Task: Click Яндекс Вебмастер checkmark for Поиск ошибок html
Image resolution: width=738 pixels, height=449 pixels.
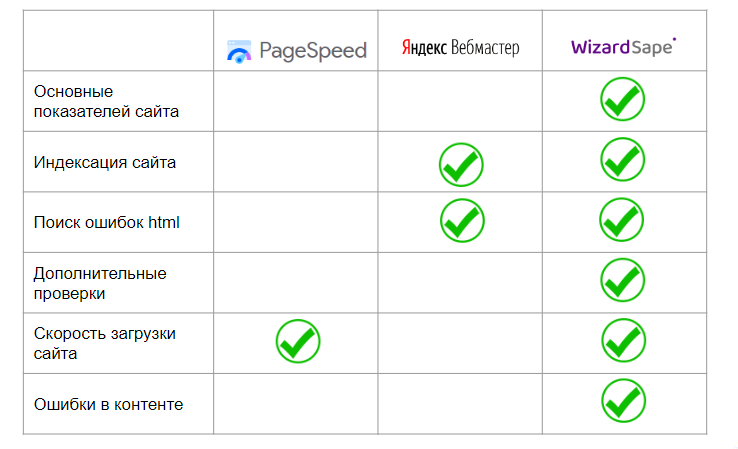Action: point(462,220)
